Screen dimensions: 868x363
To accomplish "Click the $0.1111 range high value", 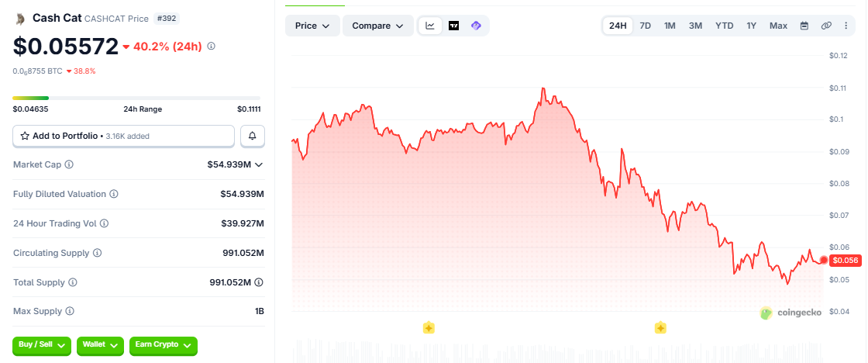I will [249, 109].
